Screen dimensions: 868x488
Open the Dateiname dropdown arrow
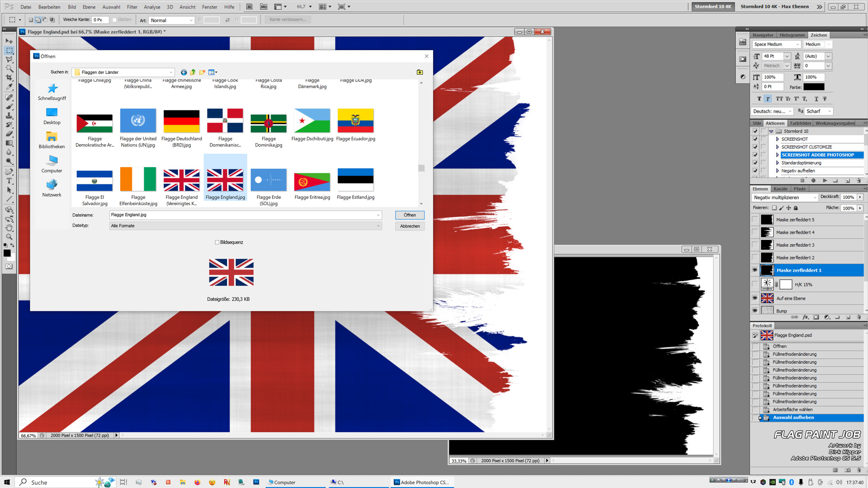[x=378, y=215]
